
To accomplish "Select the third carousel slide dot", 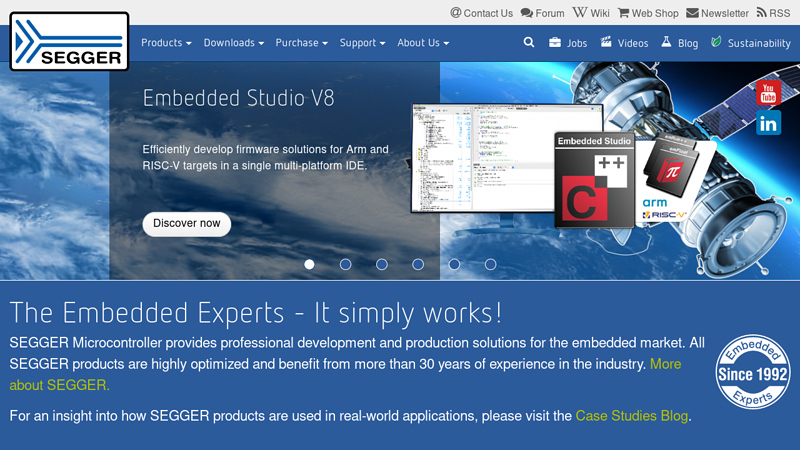I will [x=382, y=264].
